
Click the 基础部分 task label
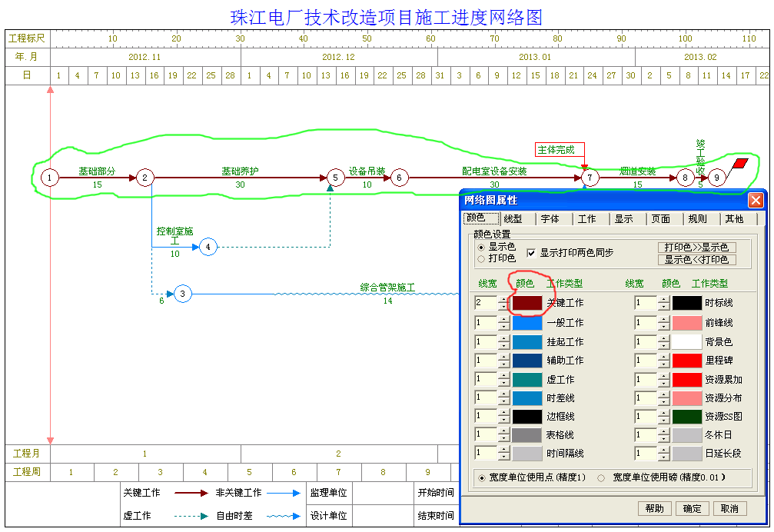(97, 171)
